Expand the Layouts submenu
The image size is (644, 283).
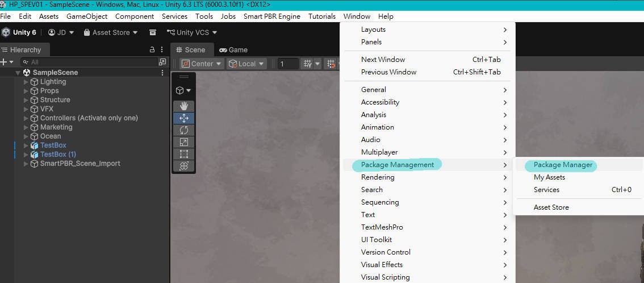(x=427, y=30)
